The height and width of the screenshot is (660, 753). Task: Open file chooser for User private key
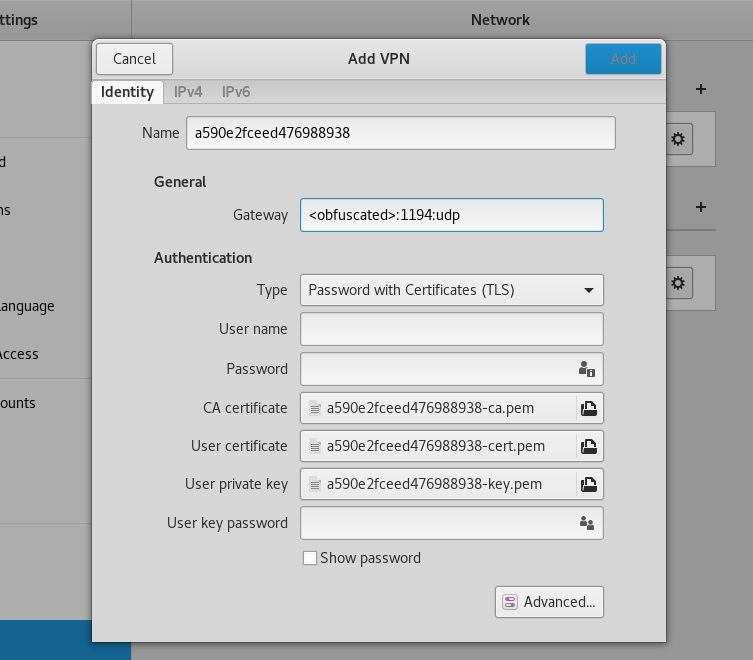pyautogui.click(x=589, y=484)
